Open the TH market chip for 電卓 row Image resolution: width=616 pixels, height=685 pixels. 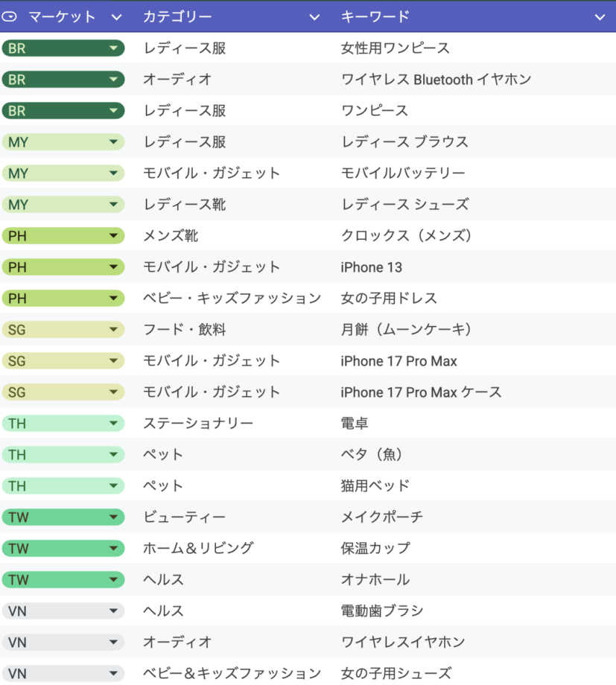pyautogui.click(x=63, y=424)
